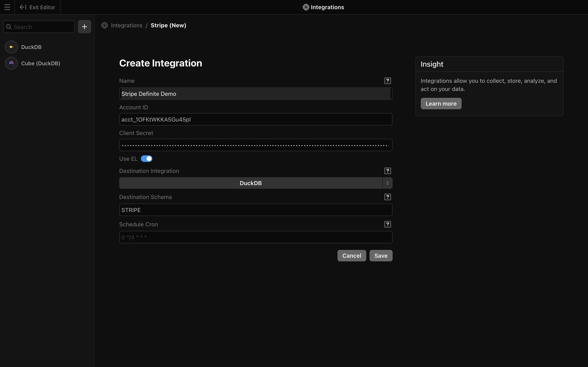The image size is (588, 367).
Task: Select Cube (DuckDB) integration in sidebar
Action: pos(41,63)
